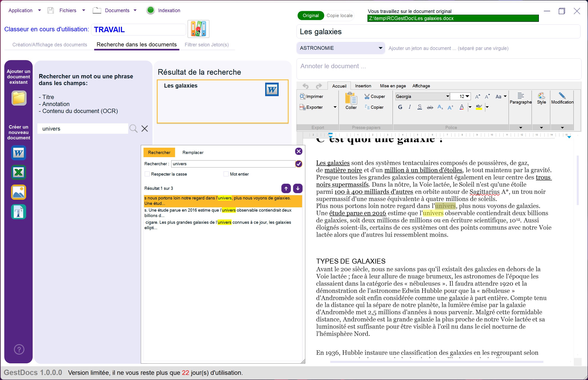This screenshot has height=380, width=588.
Task: Create a new text document
Action: pyautogui.click(x=18, y=212)
